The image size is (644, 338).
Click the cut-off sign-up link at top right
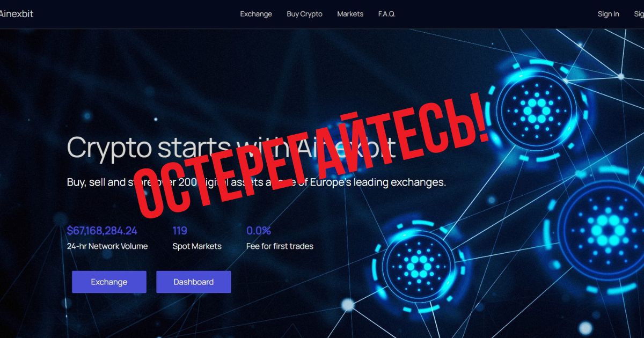pos(639,14)
